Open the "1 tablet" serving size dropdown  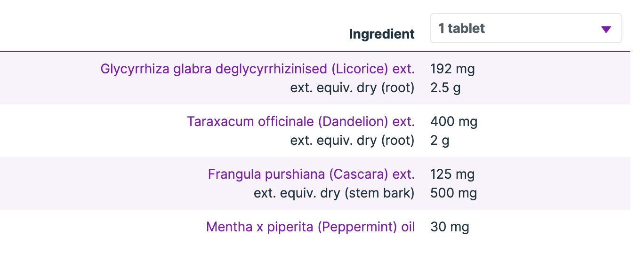pyautogui.click(x=525, y=29)
